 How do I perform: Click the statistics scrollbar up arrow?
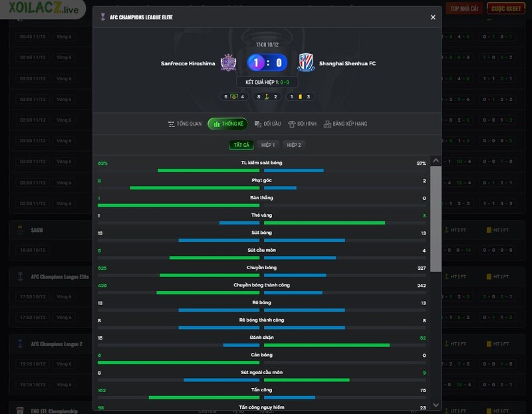pos(436,161)
